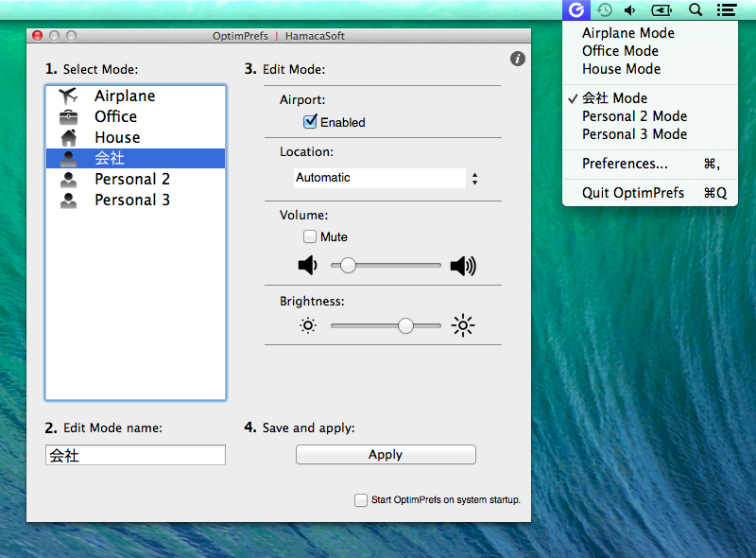
Task: Choose Airplane Mode from the menu
Action: tap(649, 33)
